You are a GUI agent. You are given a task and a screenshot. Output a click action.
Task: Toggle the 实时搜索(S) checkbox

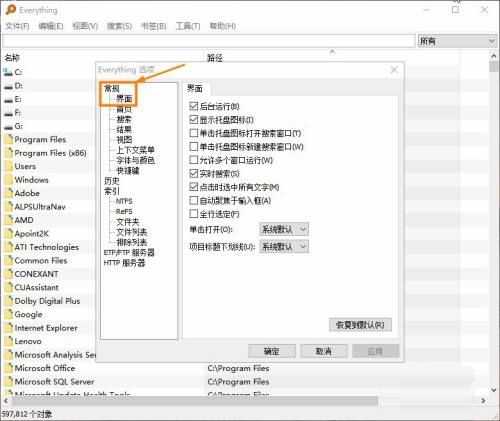click(x=194, y=174)
